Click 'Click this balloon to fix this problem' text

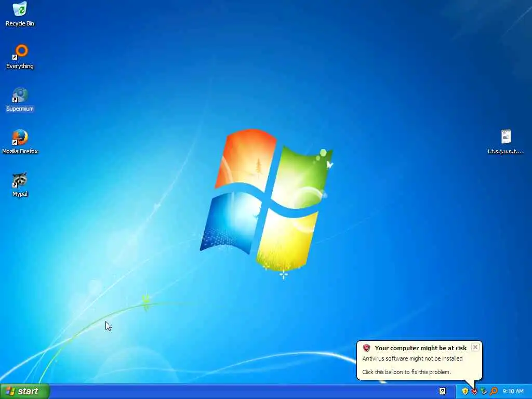coord(406,372)
